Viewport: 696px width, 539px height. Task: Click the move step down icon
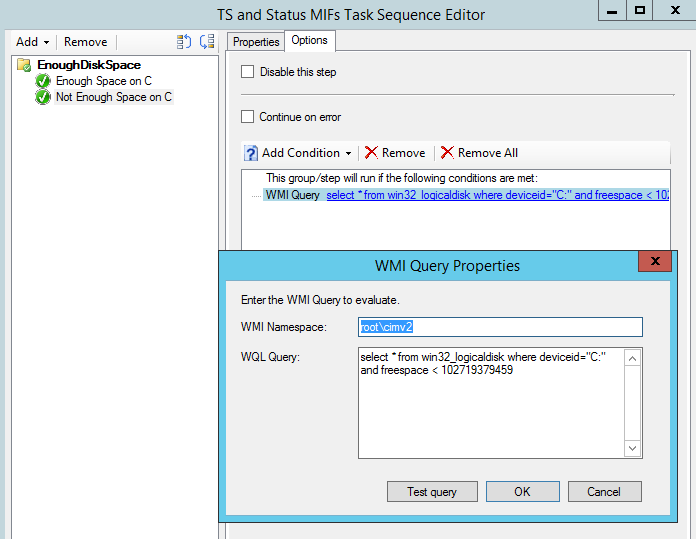[207, 42]
